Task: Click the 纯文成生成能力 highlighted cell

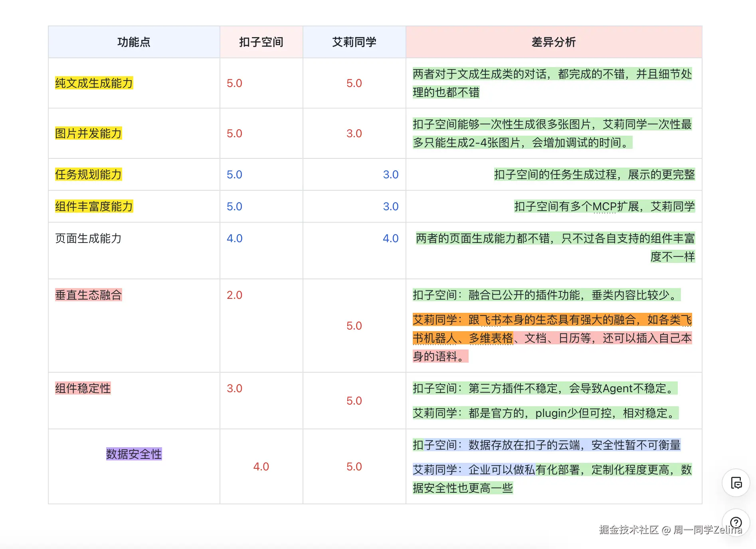Action: click(94, 83)
